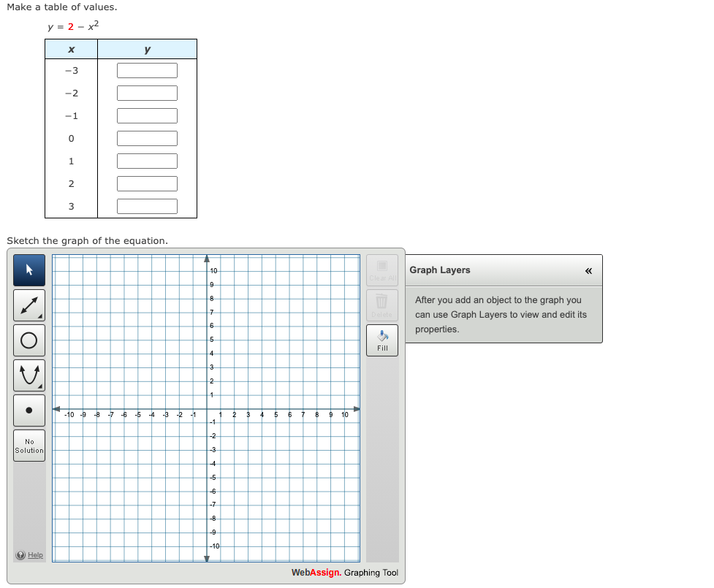This screenshot has width=714, height=588.
Task: Click the Delete trash button
Action: coord(382,305)
